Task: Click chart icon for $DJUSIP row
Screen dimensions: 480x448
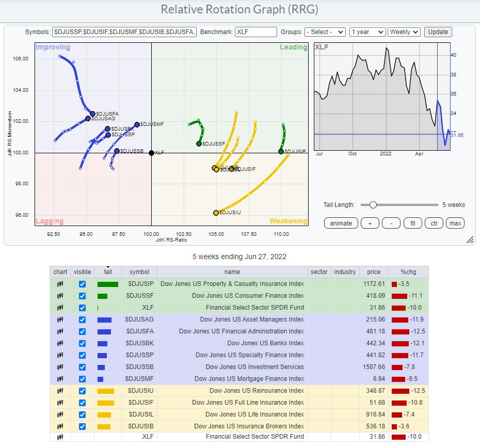Action: coord(60,284)
